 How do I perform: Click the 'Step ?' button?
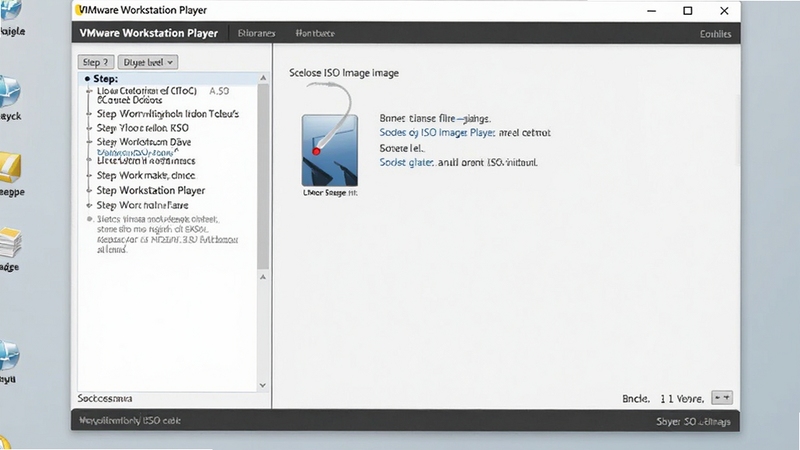[95, 62]
